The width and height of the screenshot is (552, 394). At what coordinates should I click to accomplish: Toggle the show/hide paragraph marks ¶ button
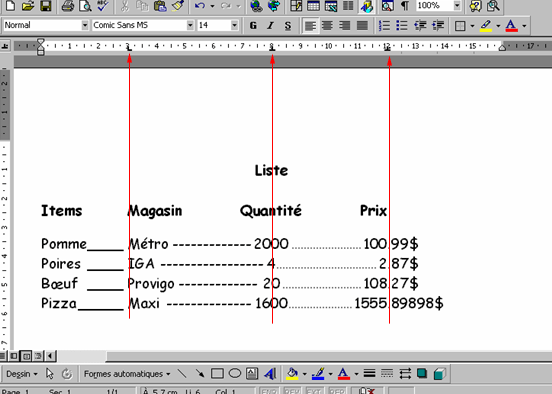point(405,5)
